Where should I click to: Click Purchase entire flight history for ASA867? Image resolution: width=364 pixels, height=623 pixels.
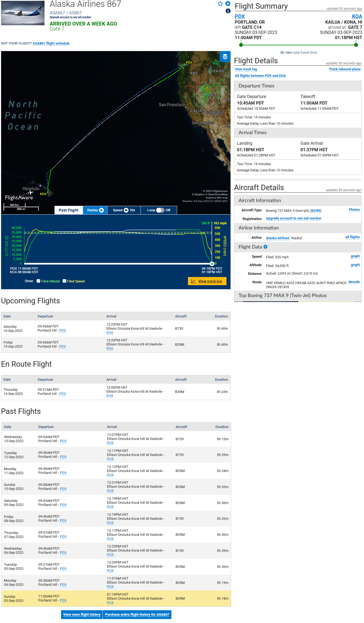(x=137, y=614)
